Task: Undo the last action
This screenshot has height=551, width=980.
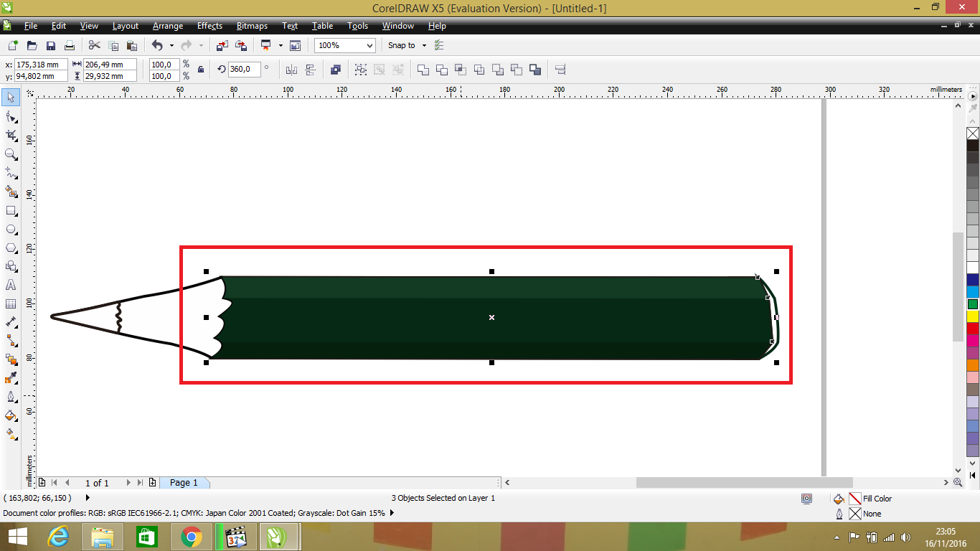Action: coord(157,45)
